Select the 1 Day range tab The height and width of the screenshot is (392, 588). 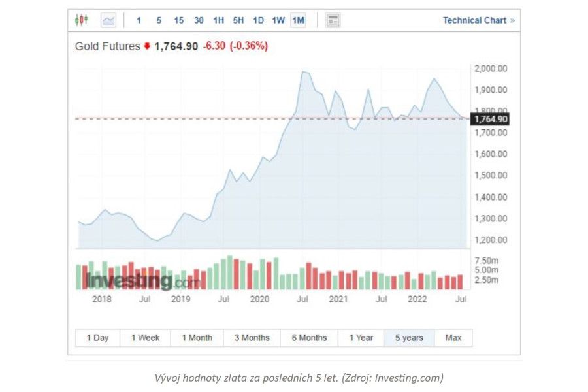[x=97, y=338]
